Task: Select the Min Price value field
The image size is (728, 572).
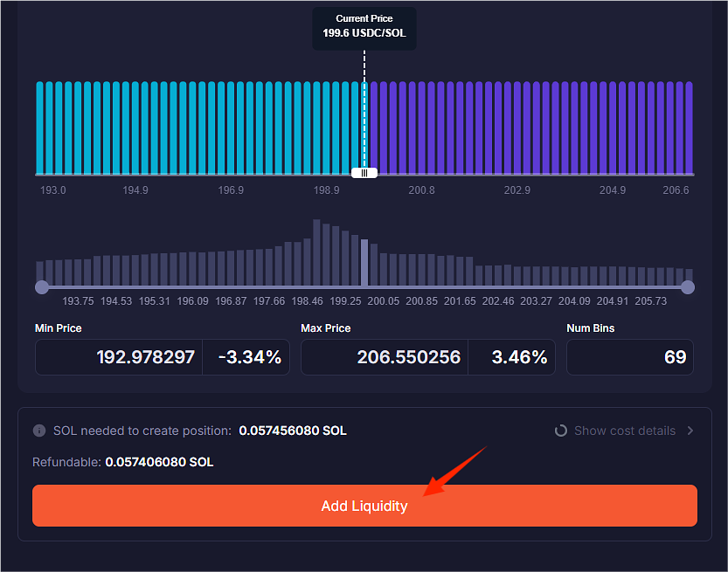Action: click(x=119, y=357)
